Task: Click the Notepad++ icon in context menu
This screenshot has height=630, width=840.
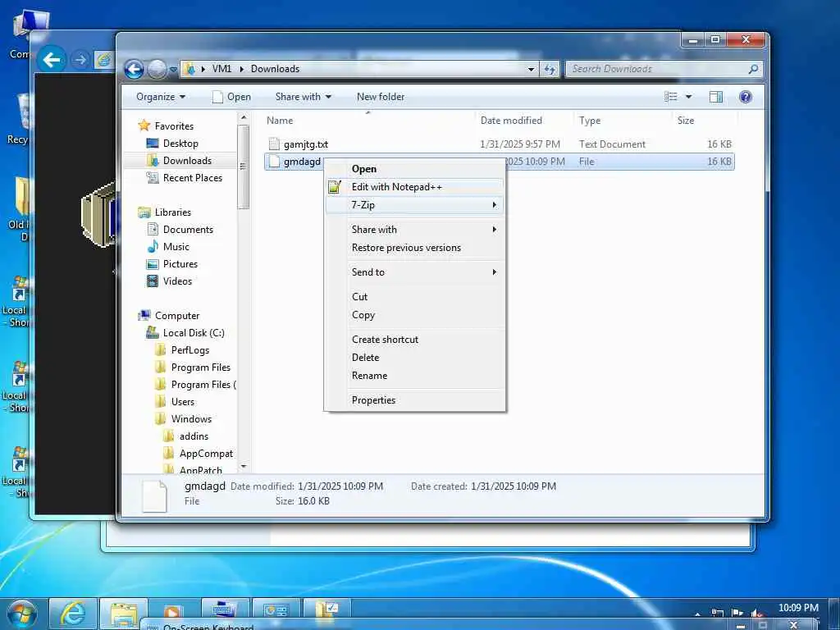Action: click(x=335, y=187)
